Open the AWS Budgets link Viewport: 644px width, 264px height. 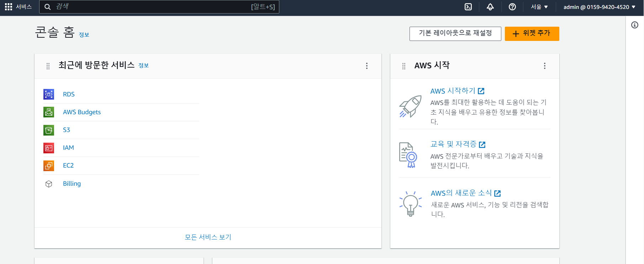82,112
